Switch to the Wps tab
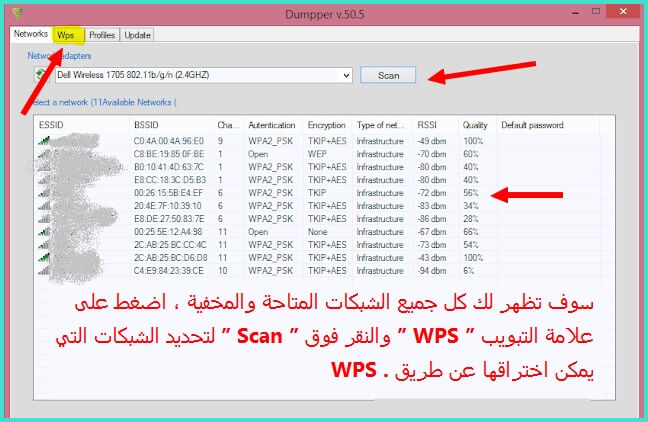The height and width of the screenshot is (422, 648). 69,35
